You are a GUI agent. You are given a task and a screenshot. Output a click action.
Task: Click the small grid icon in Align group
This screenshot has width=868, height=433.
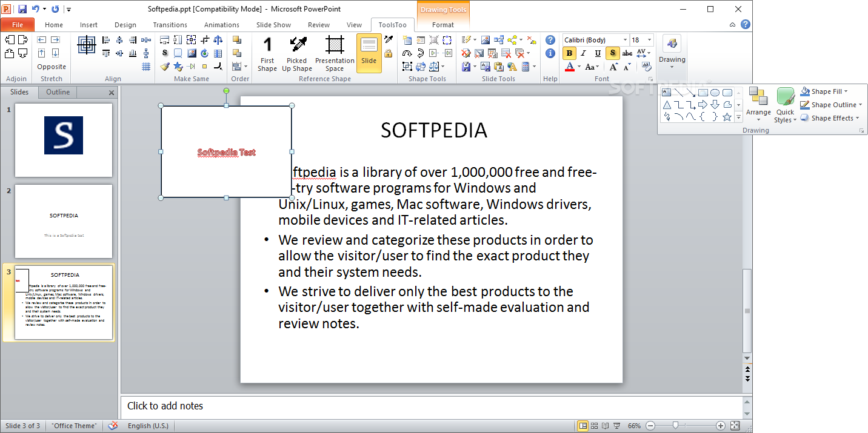coord(146,67)
